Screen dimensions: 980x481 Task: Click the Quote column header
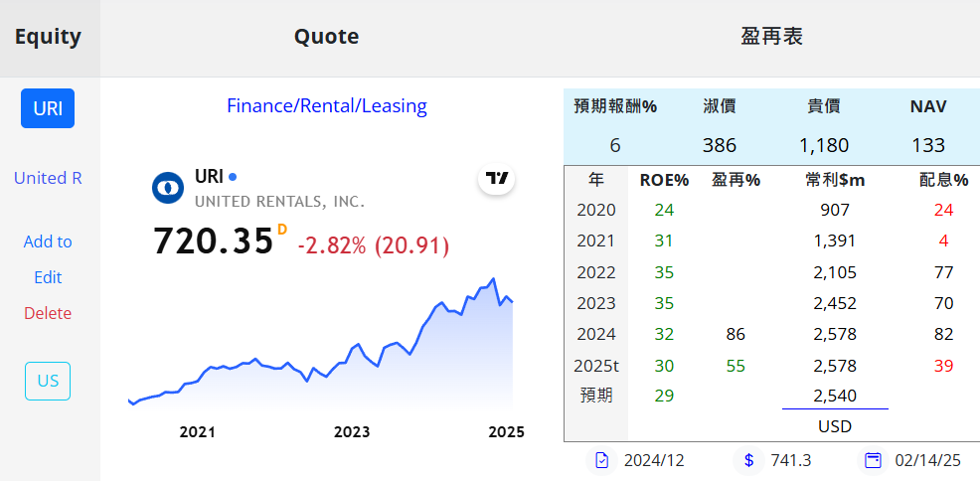327,36
